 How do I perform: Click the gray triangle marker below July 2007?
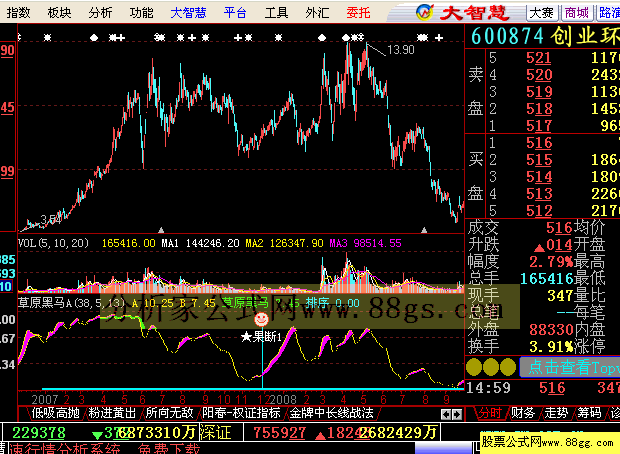[161, 230]
